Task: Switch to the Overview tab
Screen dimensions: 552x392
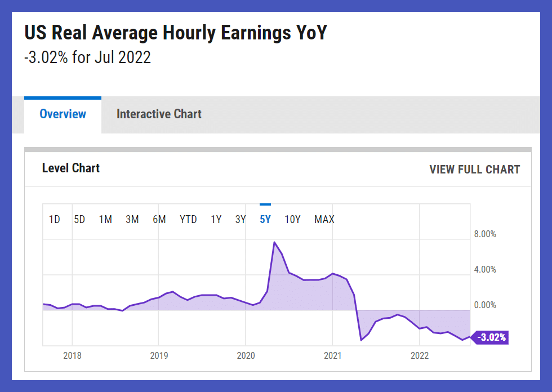Action: [63, 114]
